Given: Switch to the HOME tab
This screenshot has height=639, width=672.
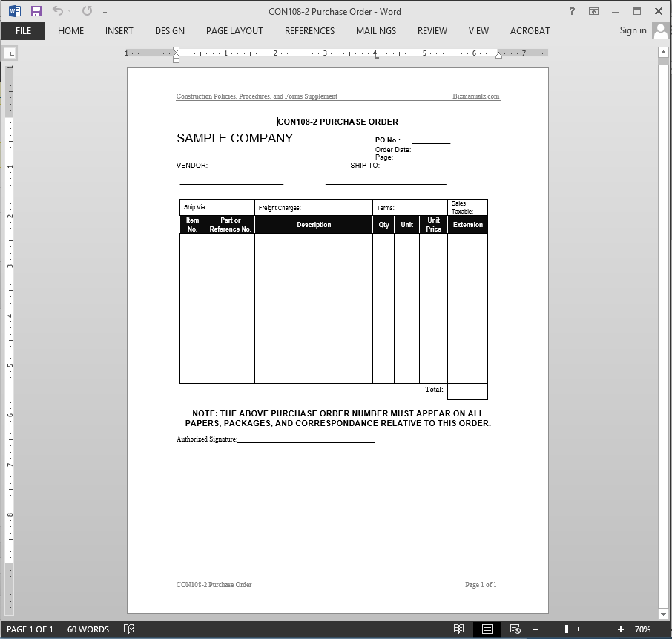Looking at the screenshot, I should (x=70, y=31).
